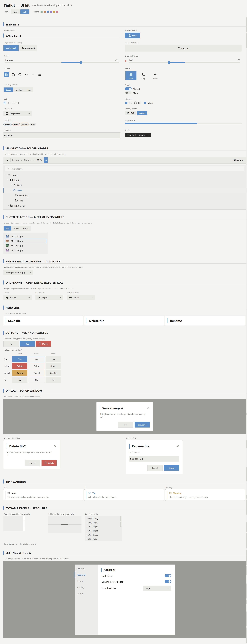Image resolution: width=247 pixels, height=644 pixels.
Task: Turn off the Aligned toggle
Action: 128,89
